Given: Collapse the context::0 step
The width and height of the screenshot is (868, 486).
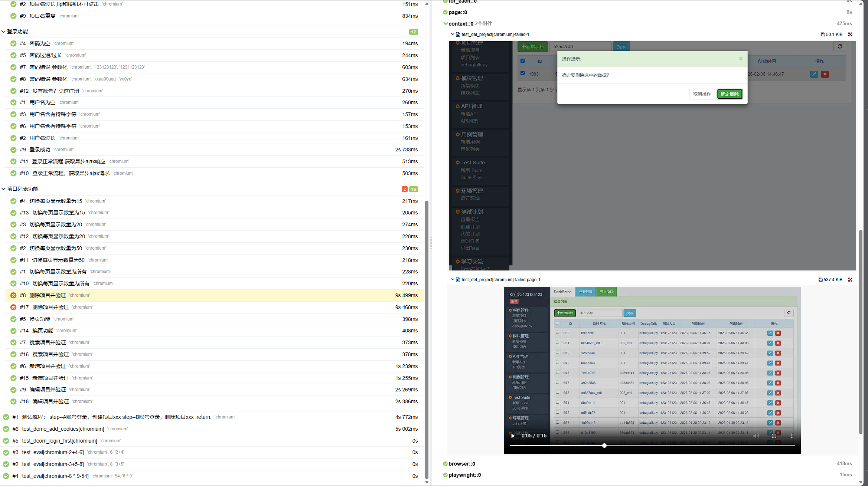Looking at the screenshot, I should click(x=445, y=24).
